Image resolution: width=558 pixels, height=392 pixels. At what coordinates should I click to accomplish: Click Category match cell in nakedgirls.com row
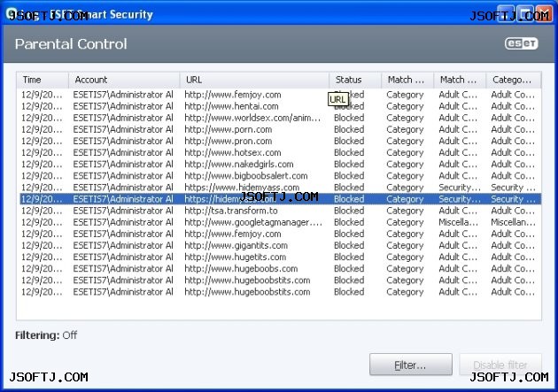tap(405, 165)
